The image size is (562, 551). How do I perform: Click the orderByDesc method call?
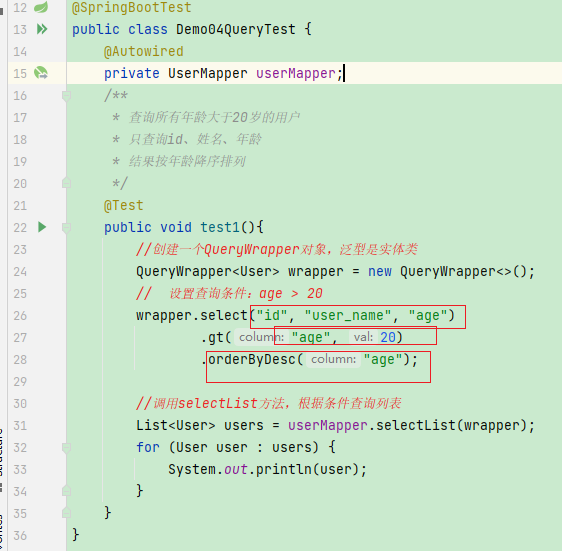point(252,360)
